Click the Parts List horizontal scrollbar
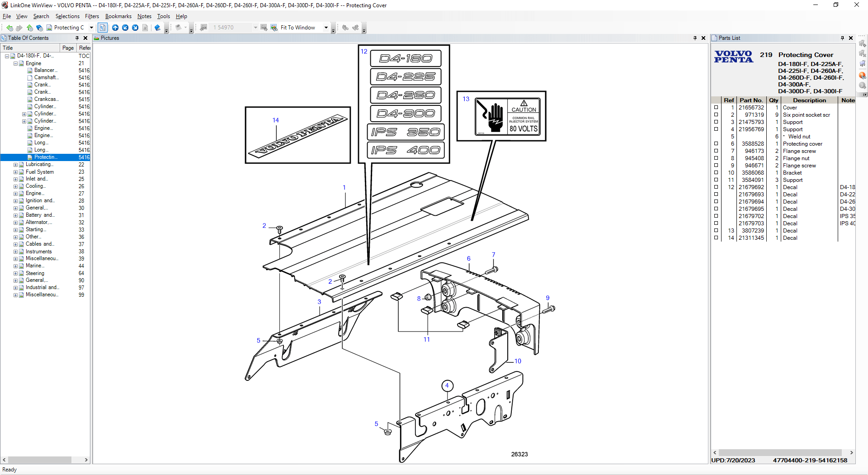868x475 pixels. point(783,452)
